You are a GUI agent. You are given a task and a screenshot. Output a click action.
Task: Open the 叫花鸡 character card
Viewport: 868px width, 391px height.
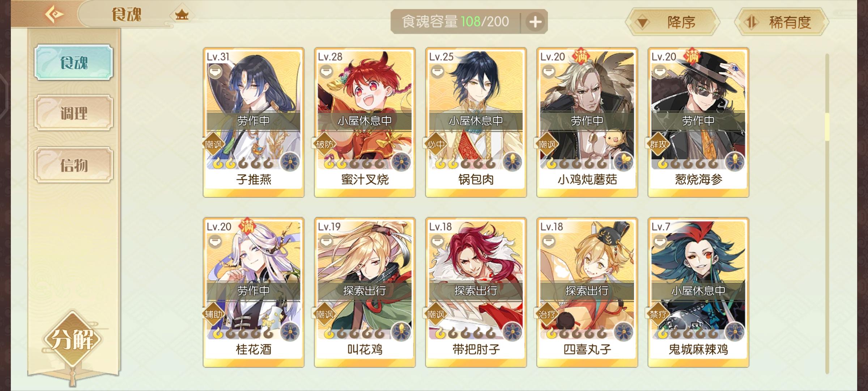pos(365,293)
